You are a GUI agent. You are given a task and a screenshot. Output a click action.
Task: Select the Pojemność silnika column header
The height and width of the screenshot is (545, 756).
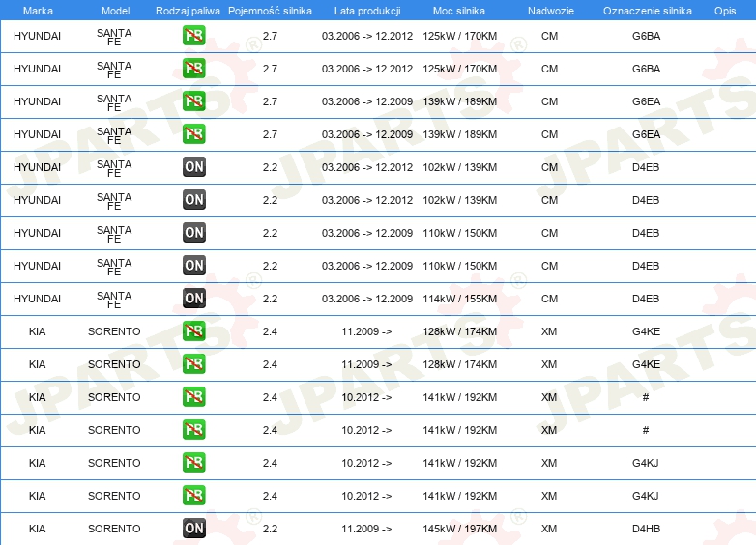pyautogui.click(x=270, y=10)
